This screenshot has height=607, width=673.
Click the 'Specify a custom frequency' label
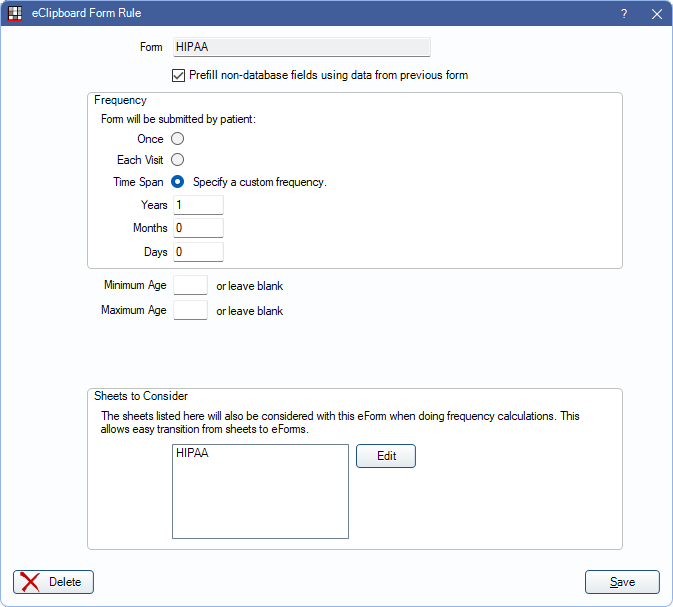click(260, 182)
